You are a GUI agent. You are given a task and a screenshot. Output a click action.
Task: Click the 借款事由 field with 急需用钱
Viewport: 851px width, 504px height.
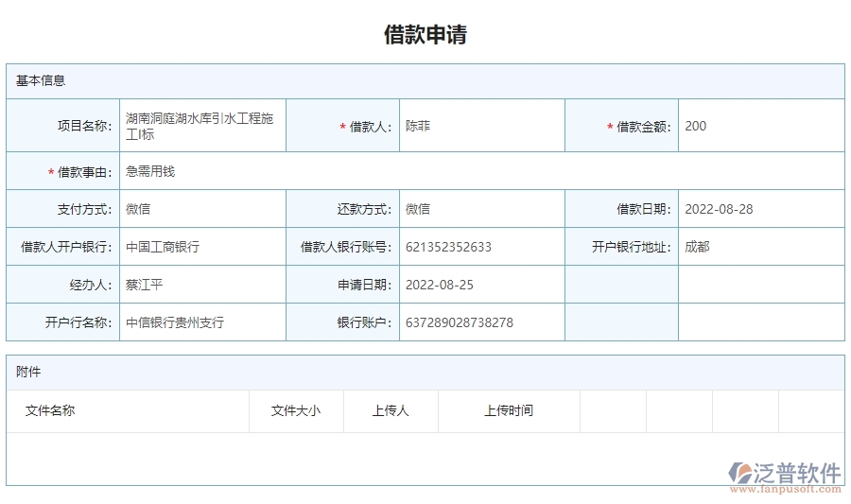pyautogui.click(x=480, y=171)
